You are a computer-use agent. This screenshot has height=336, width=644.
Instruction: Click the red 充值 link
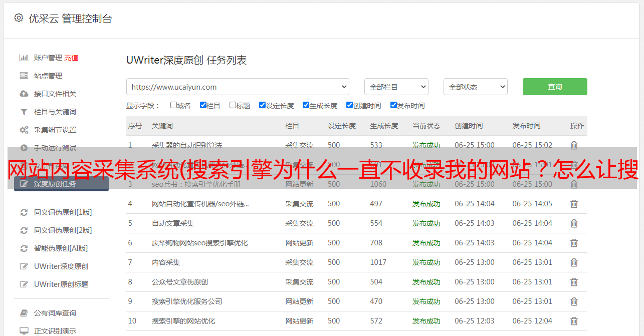point(71,58)
